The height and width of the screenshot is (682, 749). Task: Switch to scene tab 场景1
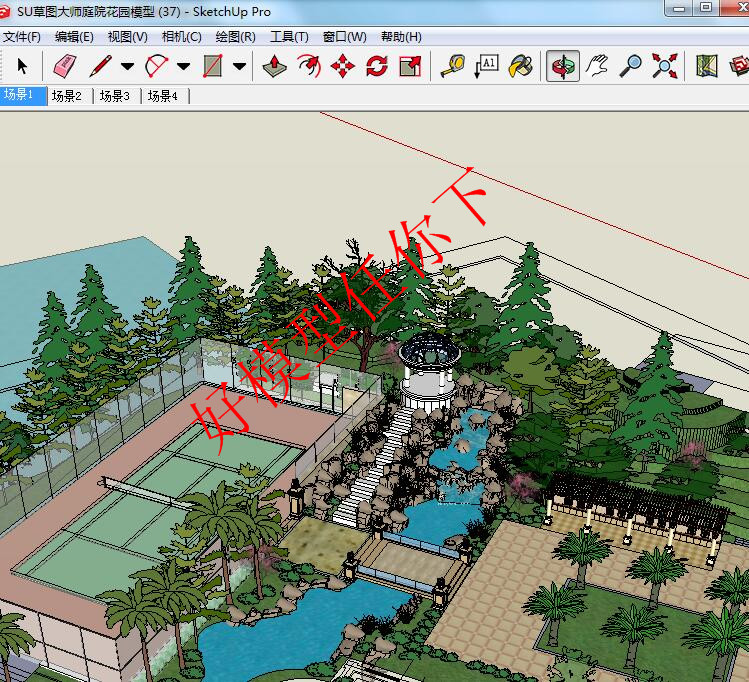pos(22,95)
